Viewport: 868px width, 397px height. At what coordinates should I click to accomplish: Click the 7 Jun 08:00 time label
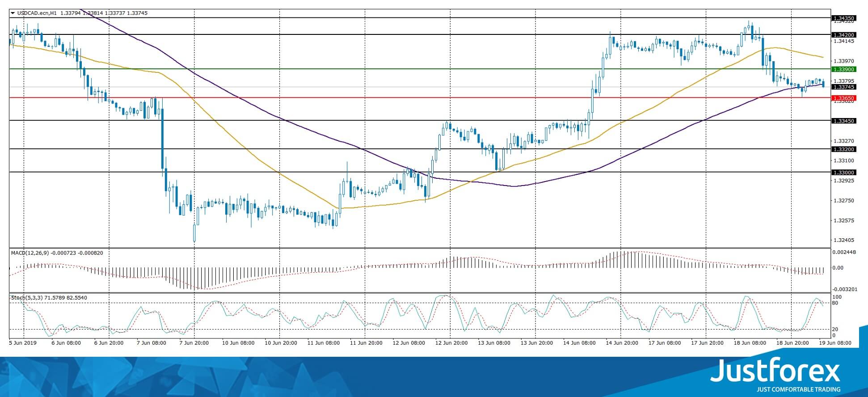tap(152, 343)
